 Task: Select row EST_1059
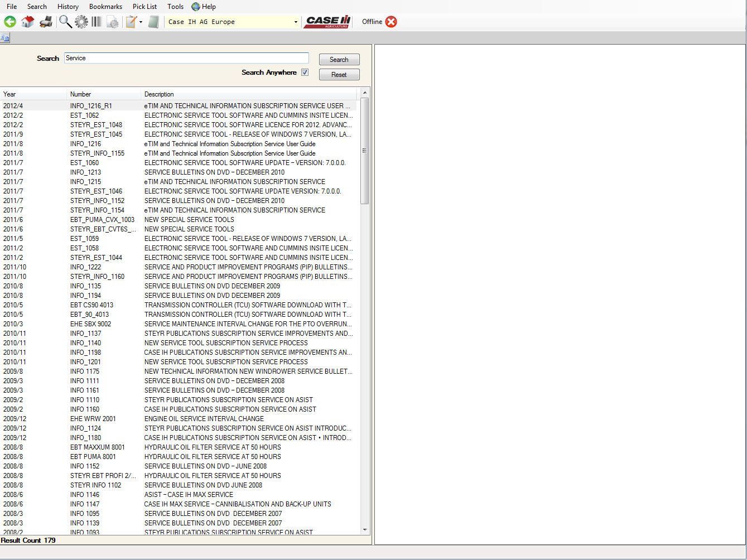pos(179,239)
